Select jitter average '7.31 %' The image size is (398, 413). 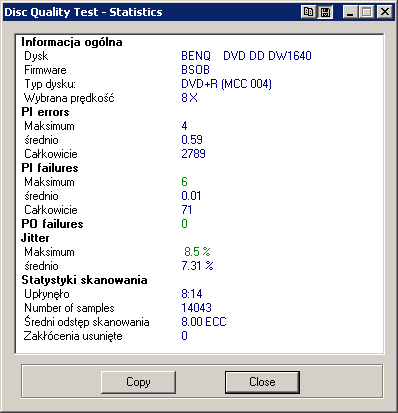[x=197, y=266]
